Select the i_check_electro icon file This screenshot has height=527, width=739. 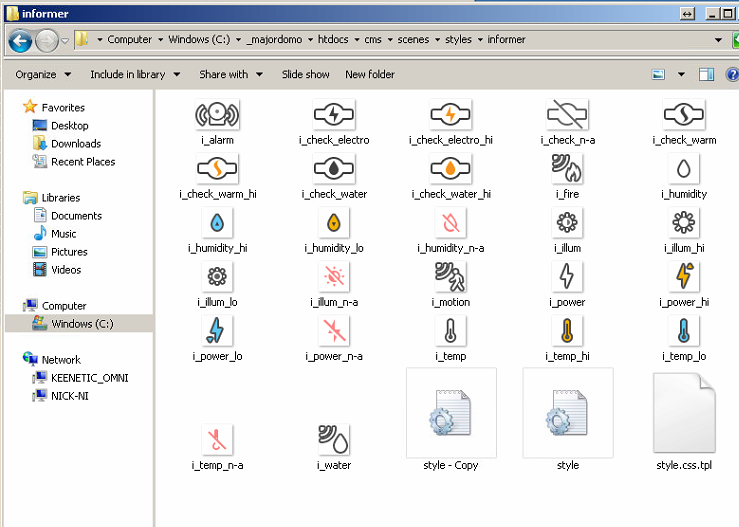click(334, 115)
